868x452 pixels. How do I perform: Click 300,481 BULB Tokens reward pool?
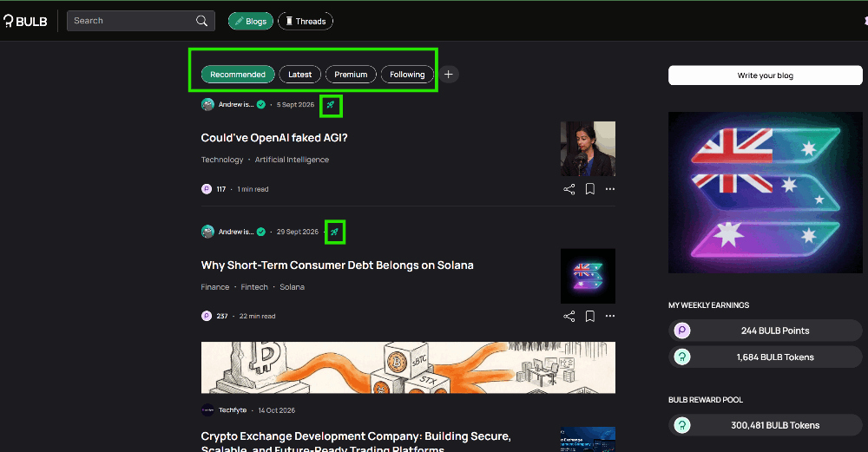pyautogui.click(x=765, y=425)
